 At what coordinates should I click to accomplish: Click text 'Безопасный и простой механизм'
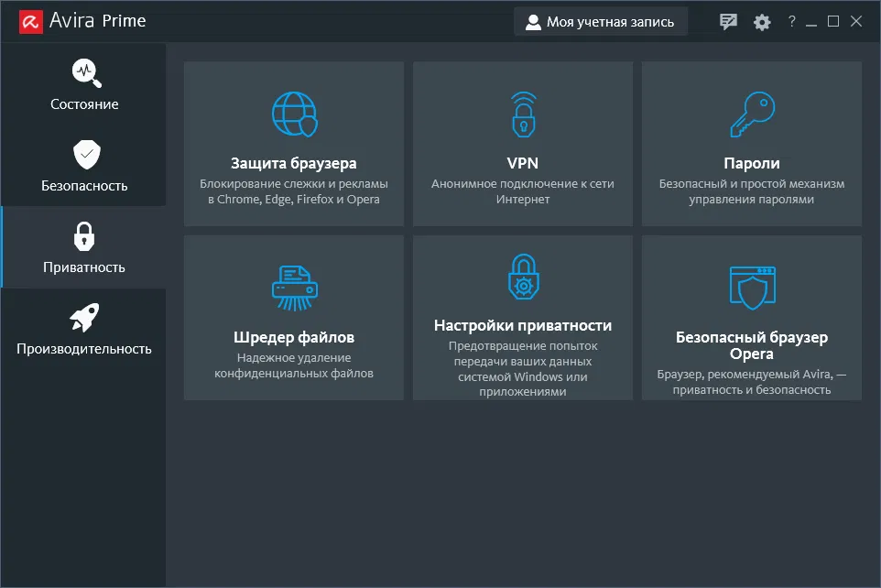pyautogui.click(x=752, y=184)
